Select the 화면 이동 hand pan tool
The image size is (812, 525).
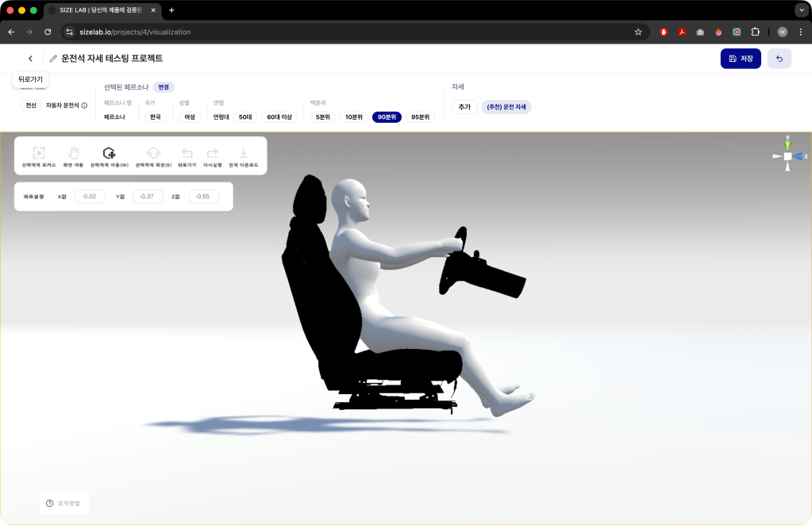pyautogui.click(x=73, y=153)
